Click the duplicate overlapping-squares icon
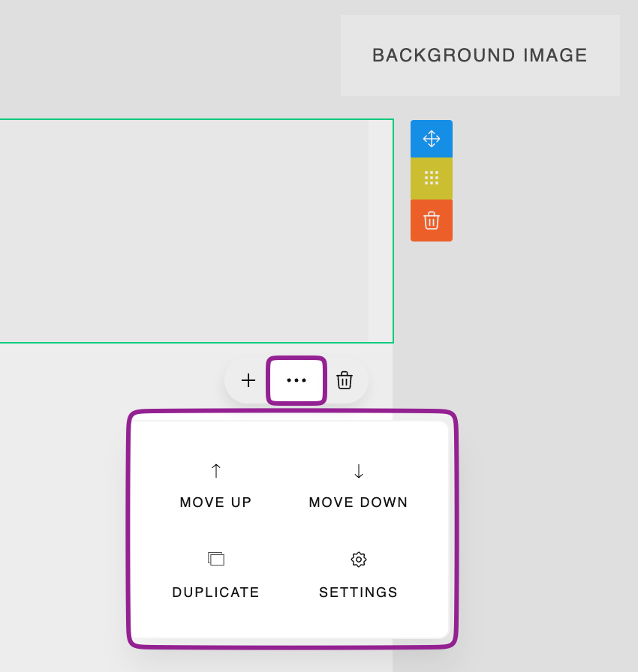The image size is (638, 672). (x=216, y=559)
